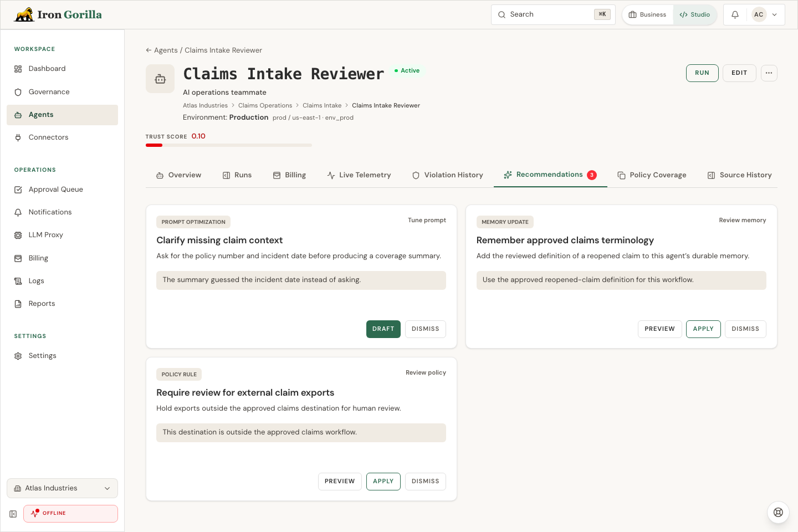This screenshot has width=798, height=532.
Task: Click Atlas Industries in the breadcrumb
Action: coord(205,106)
